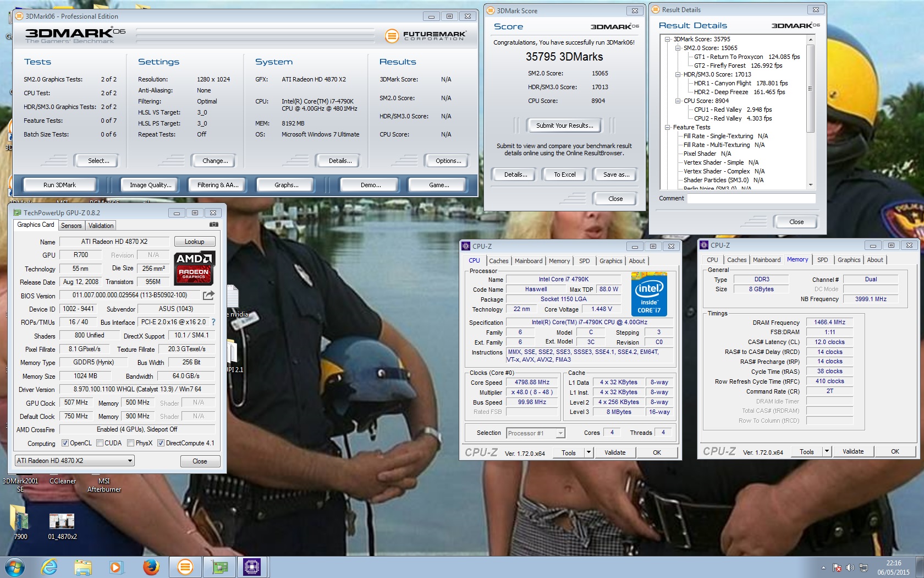Open SPD tab in right CPU-Z

click(x=822, y=260)
